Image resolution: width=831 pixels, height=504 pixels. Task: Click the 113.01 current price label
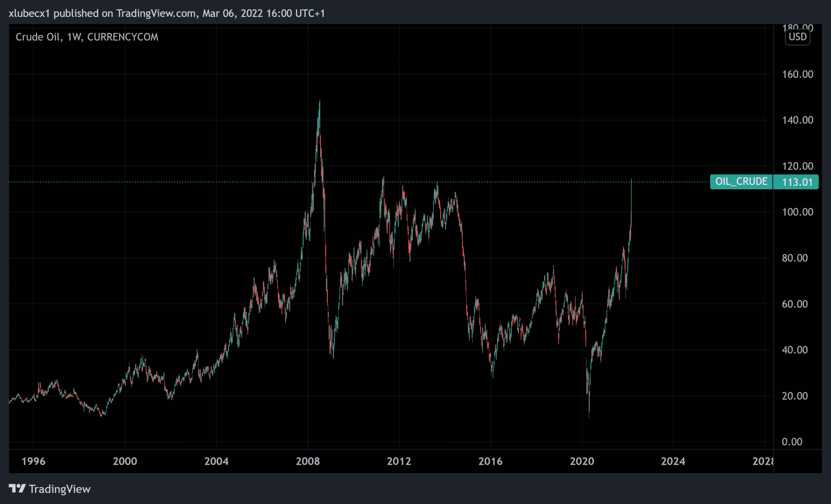797,182
